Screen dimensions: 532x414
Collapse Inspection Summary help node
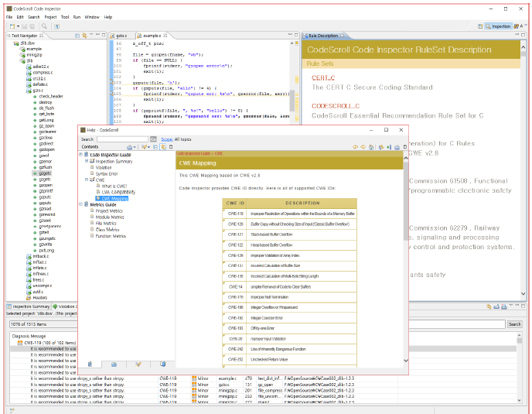(87, 161)
